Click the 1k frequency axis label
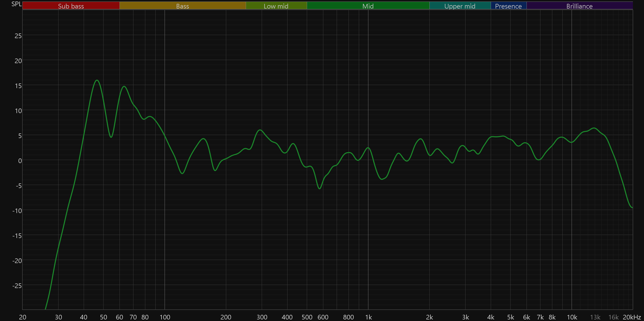 pos(368,317)
